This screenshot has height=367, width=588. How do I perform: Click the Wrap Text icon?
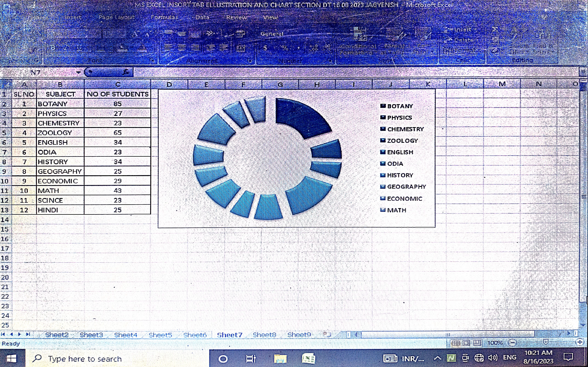tap(240, 34)
